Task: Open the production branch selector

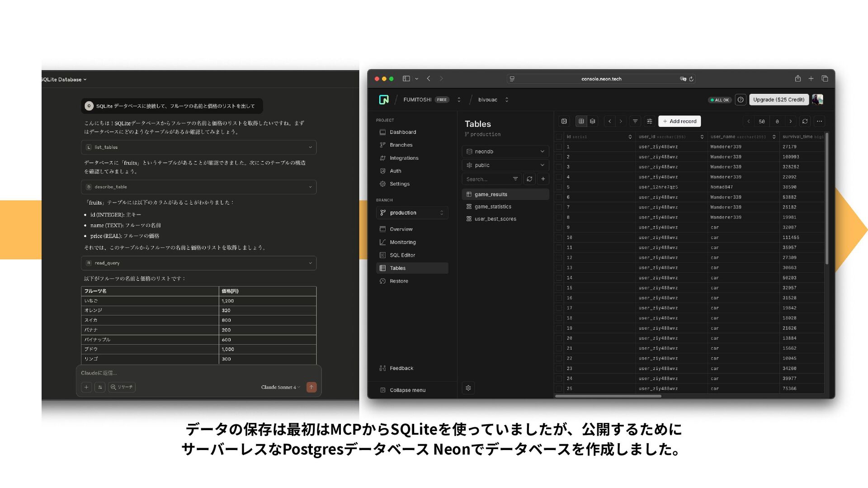Action: click(x=412, y=213)
